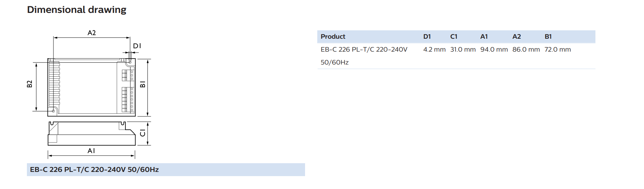
Task: Select the side view ballast drawing
Action: coord(92,134)
